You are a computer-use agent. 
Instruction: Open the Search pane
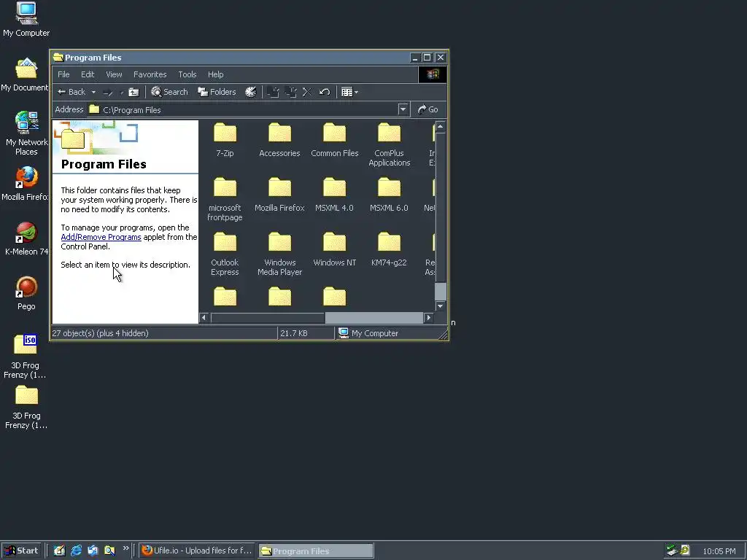coord(169,92)
